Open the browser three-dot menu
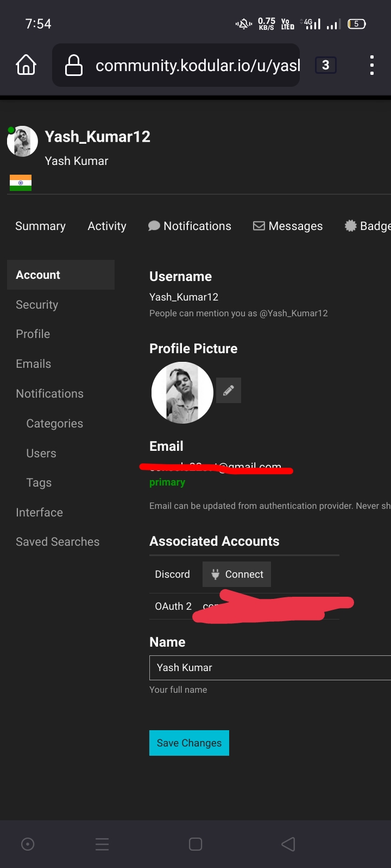Screen dimensions: 391x868 click(x=371, y=65)
